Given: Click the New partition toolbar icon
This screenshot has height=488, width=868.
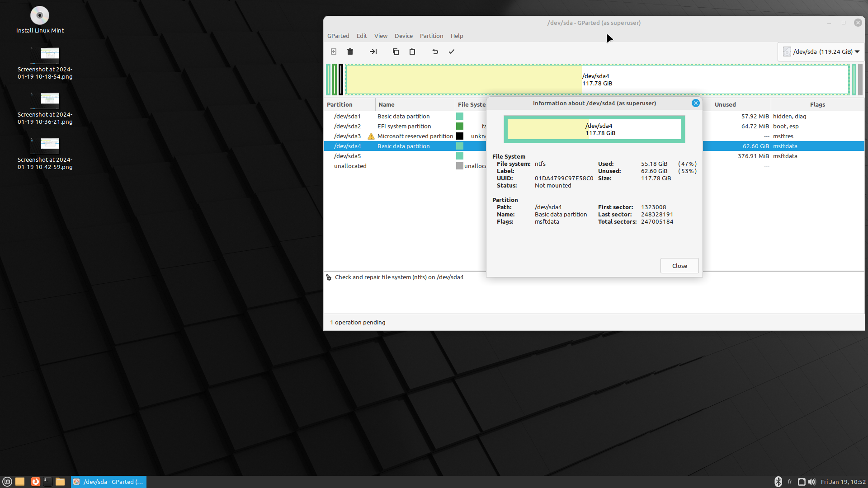Looking at the screenshot, I should pyautogui.click(x=334, y=52).
